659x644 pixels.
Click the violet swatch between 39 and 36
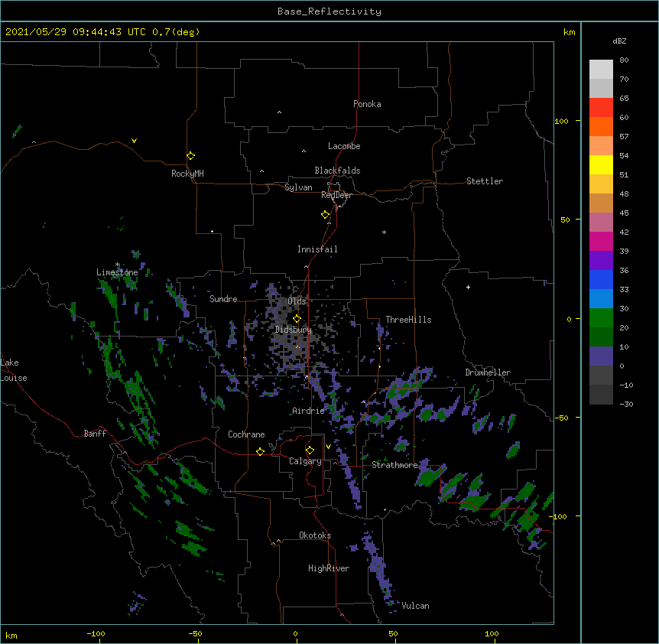coord(601,261)
